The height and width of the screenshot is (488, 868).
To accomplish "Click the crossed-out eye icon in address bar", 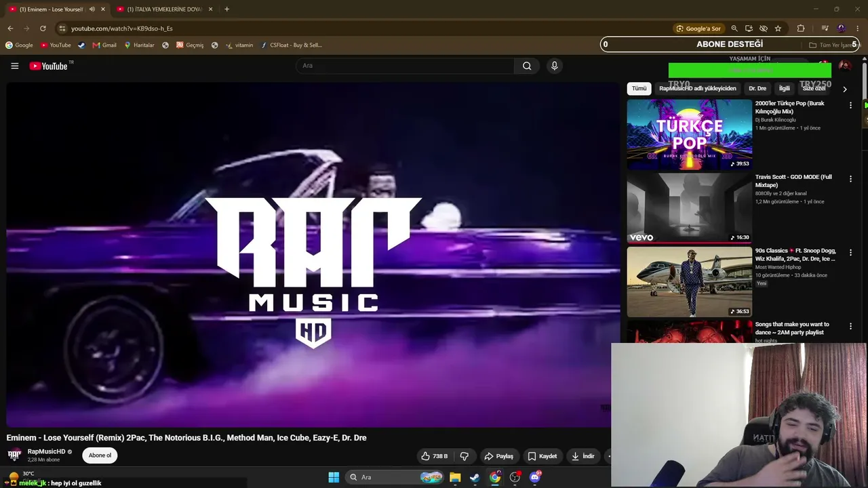I will [x=763, y=28].
